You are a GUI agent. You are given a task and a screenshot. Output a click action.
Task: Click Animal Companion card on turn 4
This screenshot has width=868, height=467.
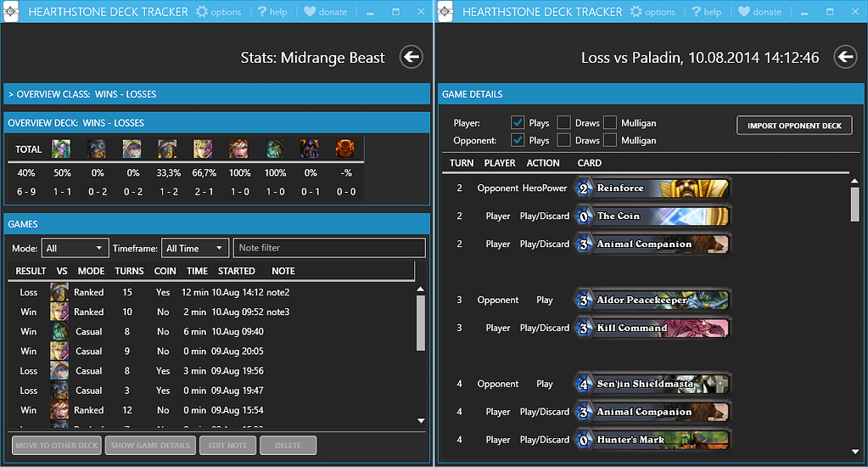pyautogui.click(x=652, y=412)
